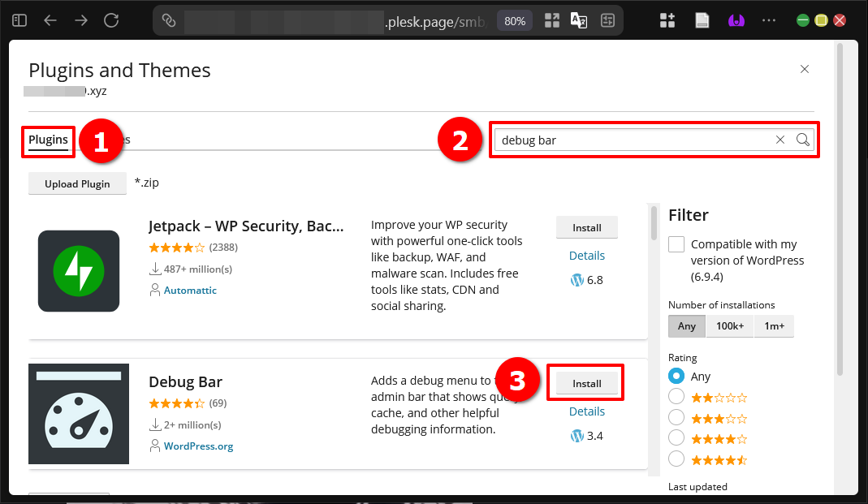Select Any number of installations
This screenshot has height=504, width=868.
coord(686,326)
